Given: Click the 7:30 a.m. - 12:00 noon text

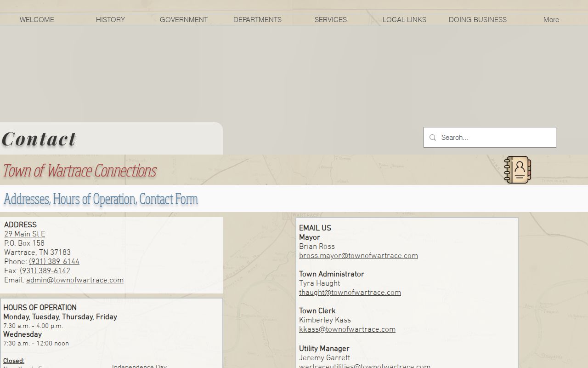Looking at the screenshot, I should coord(36,344).
